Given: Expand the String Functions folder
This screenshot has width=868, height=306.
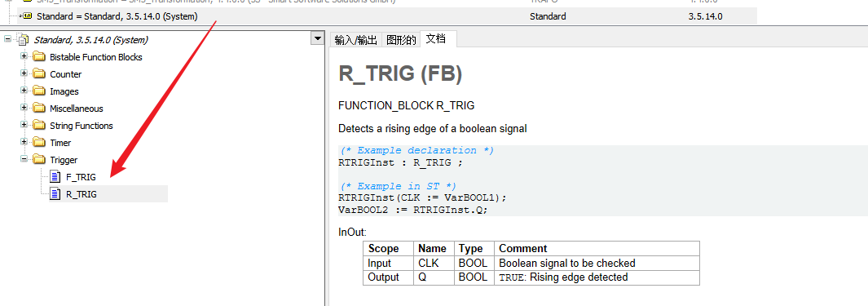Looking at the screenshot, I should point(24,126).
